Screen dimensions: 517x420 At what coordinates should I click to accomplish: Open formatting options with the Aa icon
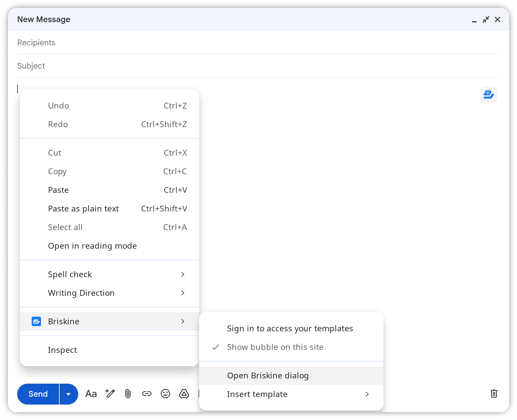pos(91,394)
